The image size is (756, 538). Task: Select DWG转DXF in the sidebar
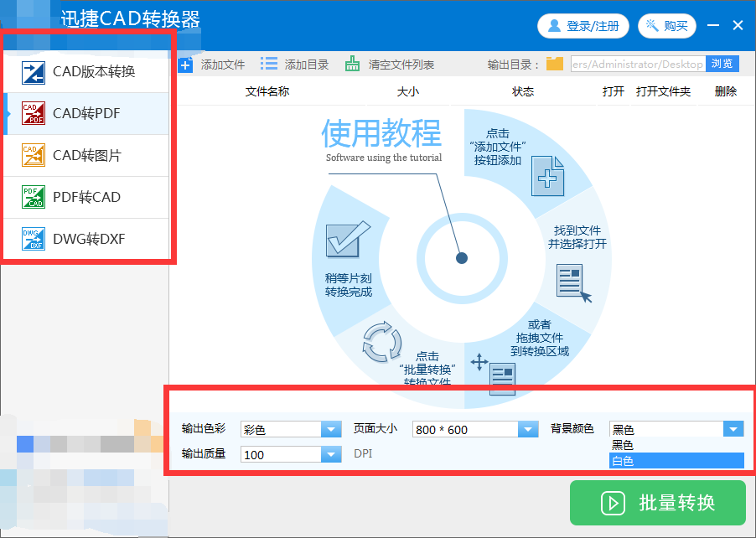(86, 239)
